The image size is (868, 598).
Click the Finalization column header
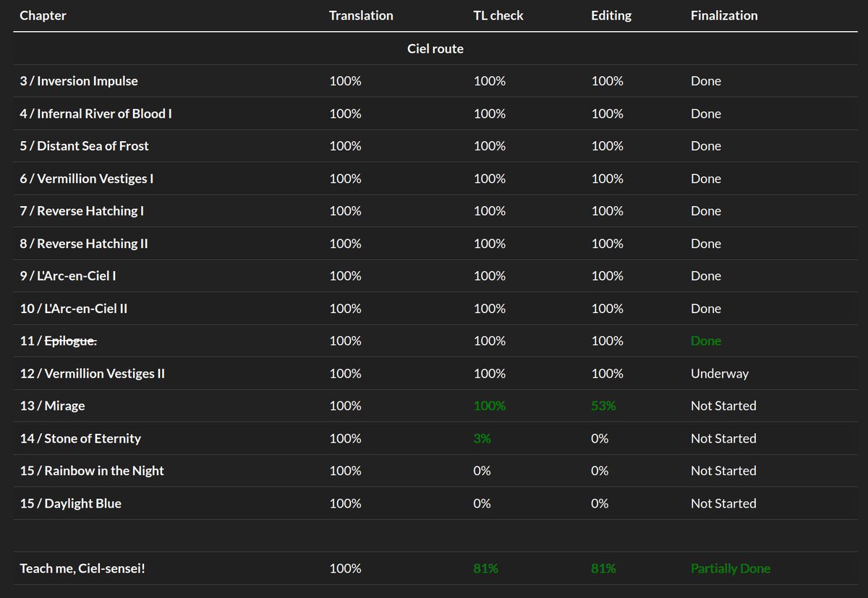coord(724,15)
